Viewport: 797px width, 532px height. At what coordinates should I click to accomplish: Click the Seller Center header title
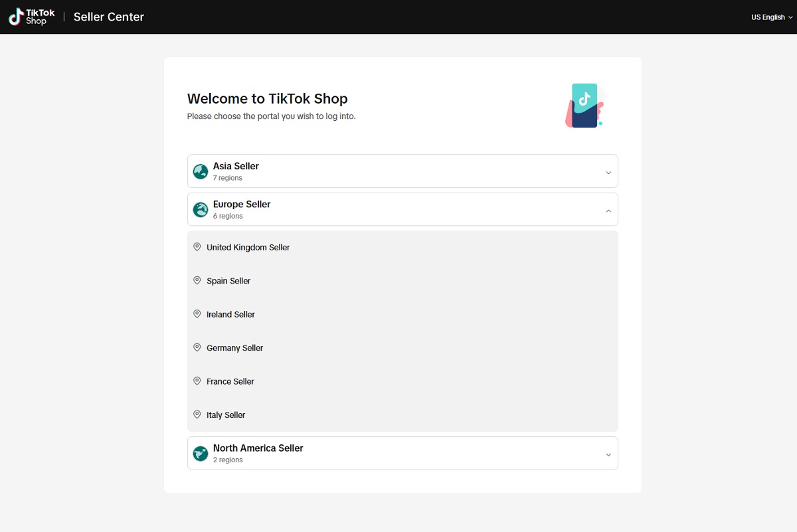click(x=109, y=17)
